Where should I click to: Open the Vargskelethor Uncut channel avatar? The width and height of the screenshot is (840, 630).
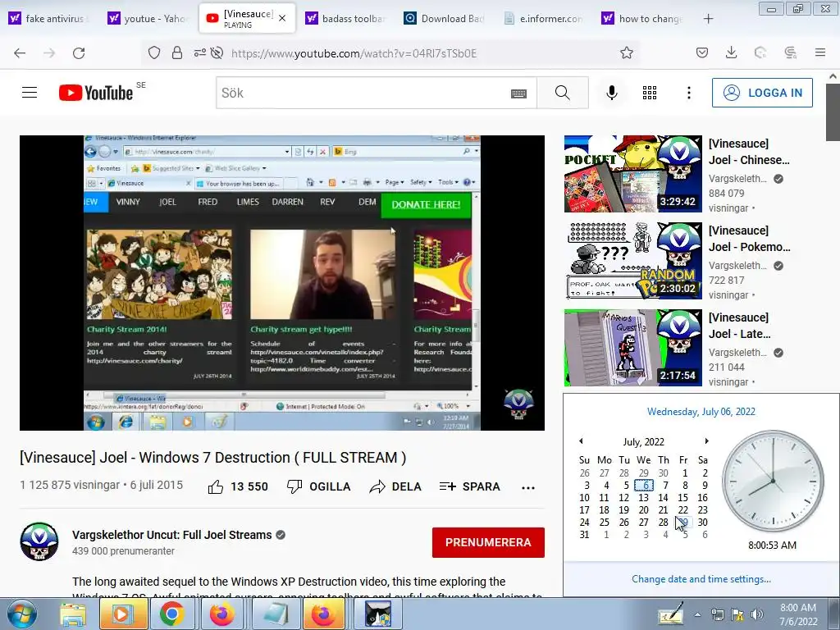pos(39,541)
